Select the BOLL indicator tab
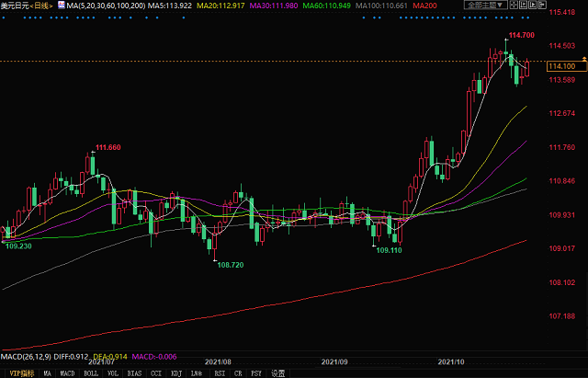The image size is (588, 378). coord(92,373)
